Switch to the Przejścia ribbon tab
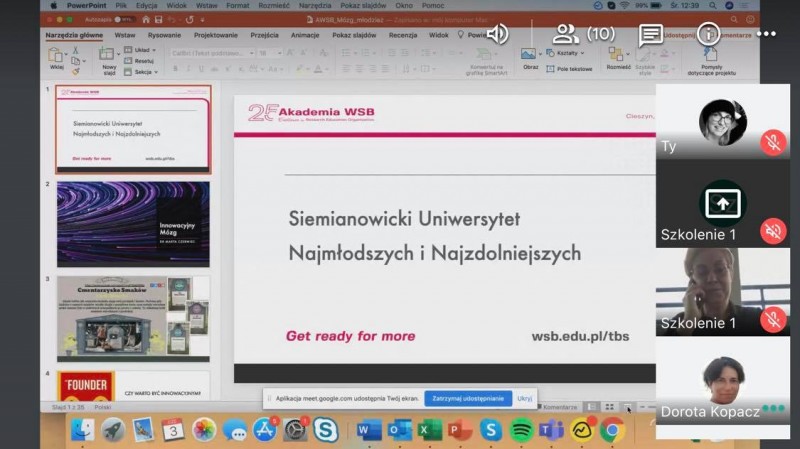The image size is (800, 449). [264, 35]
